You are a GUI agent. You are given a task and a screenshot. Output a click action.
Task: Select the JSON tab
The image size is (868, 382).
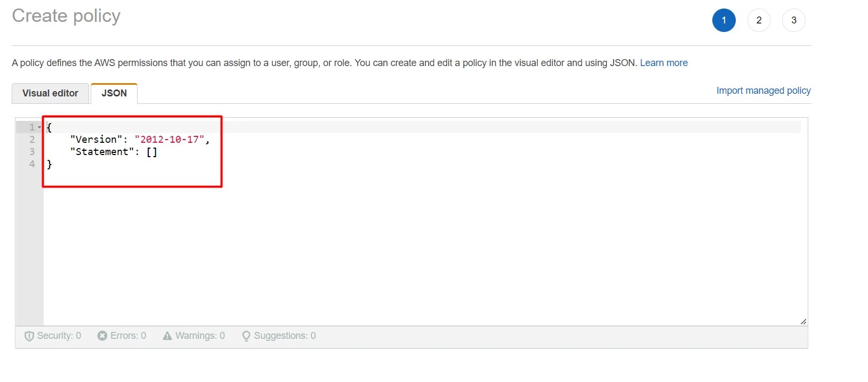pyautogui.click(x=114, y=93)
